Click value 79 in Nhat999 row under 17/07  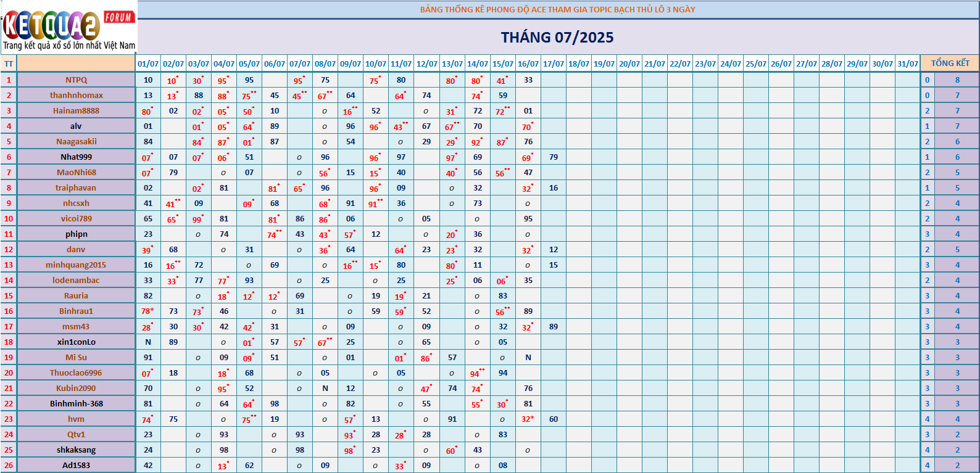coord(554,157)
